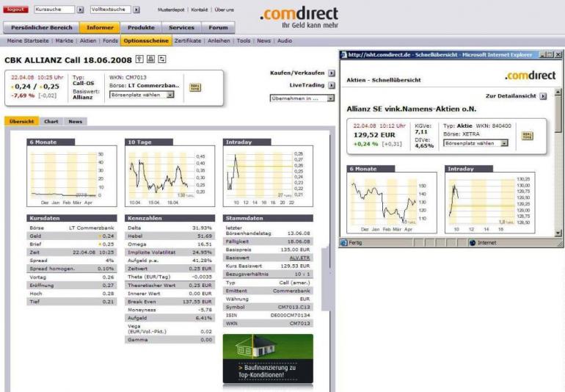Click the first icon beside the warrant title
Screen dimensions: 565x392
(139, 59)
